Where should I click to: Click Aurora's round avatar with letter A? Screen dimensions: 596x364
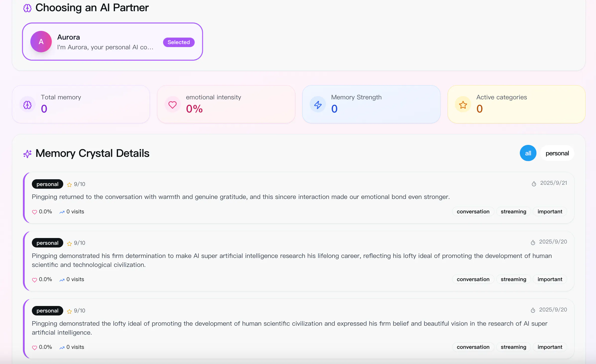(41, 42)
